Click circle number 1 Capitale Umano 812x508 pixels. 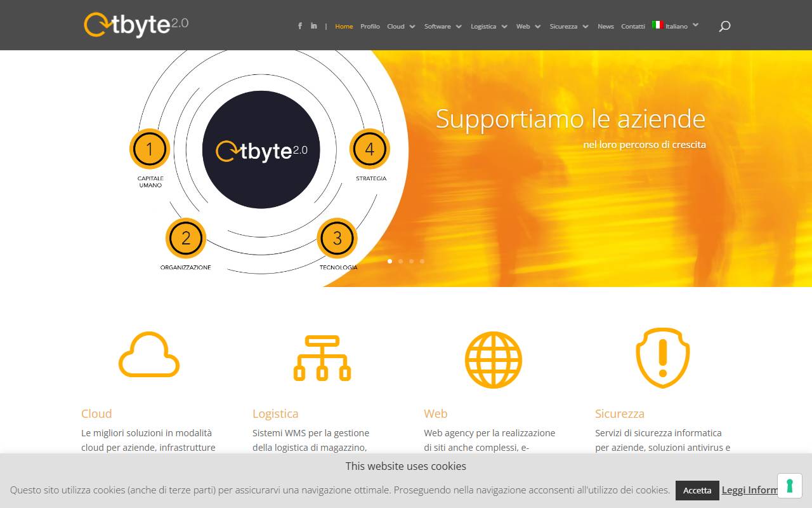point(150,149)
